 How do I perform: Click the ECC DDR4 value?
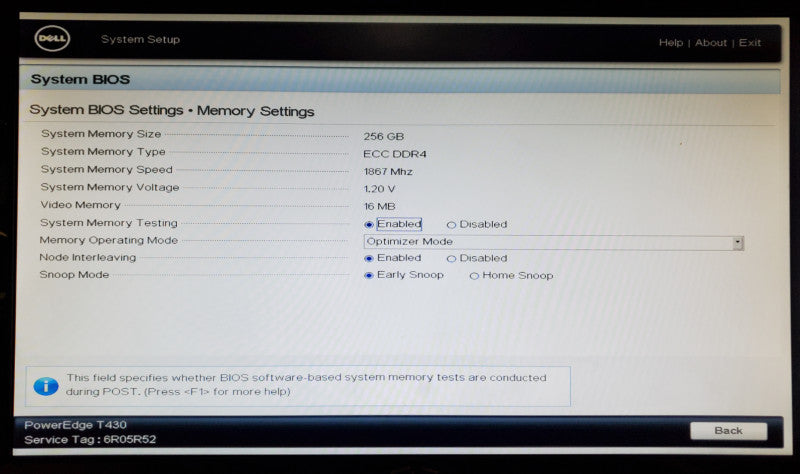pos(395,154)
